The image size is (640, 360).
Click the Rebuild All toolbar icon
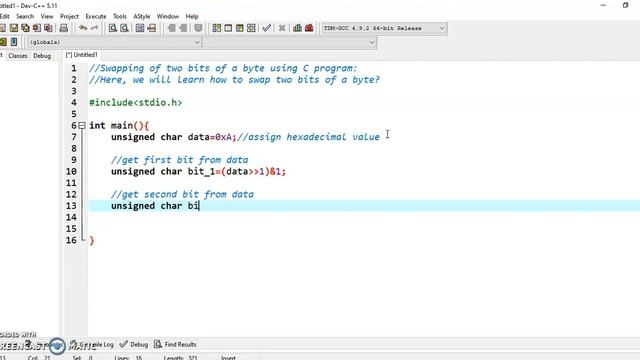[251, 28]
